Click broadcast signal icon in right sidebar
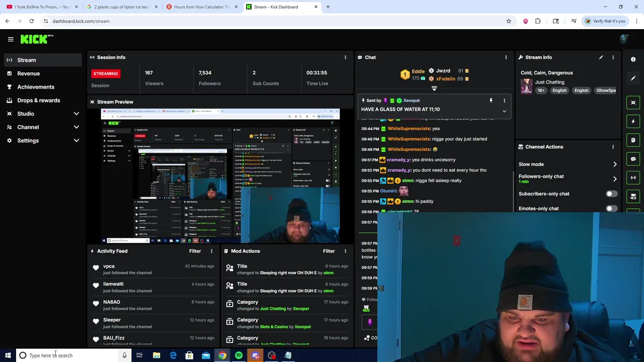The height and width of the screenshot is (362, 644). (x=633, y=177)
